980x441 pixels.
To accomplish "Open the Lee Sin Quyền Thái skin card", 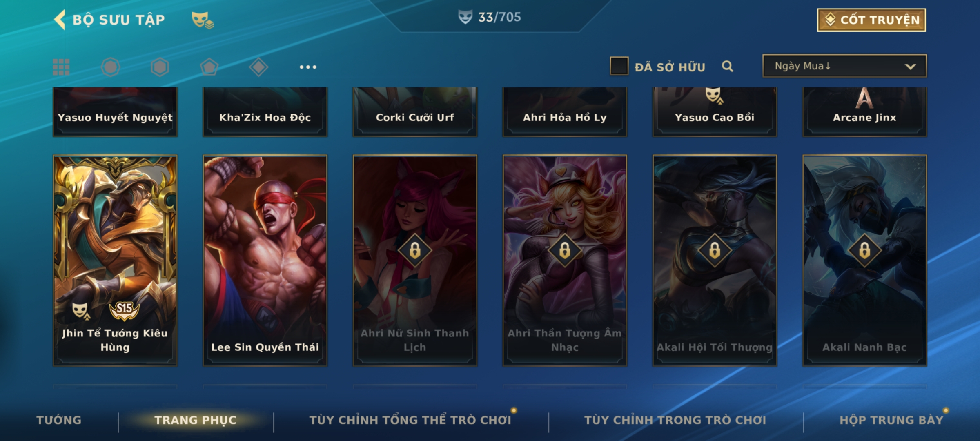I will tap(265, 261).
